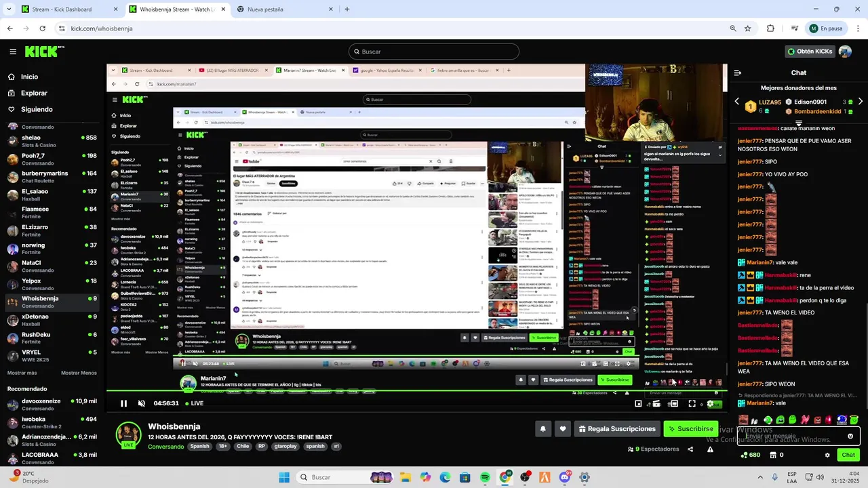The width and height of the screenshot is (868, 488).
Task: Jump to LIVE in the player
Action: (x=193, y=403)
